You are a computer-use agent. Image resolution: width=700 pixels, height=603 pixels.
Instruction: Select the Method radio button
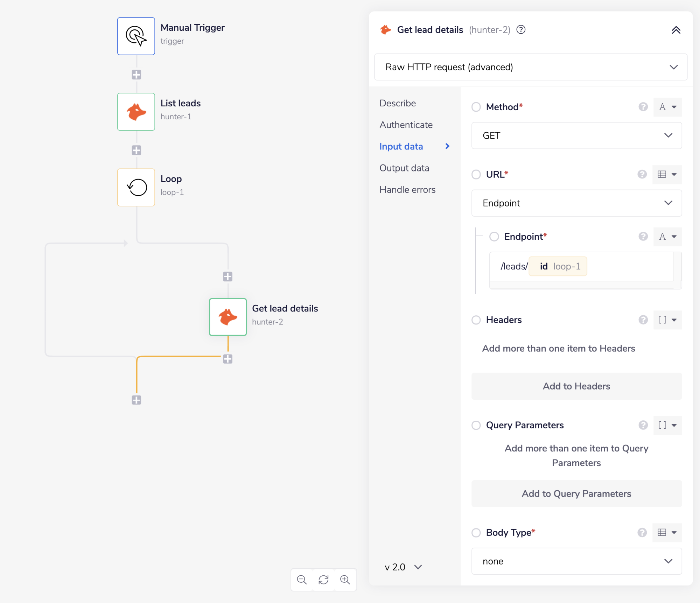point(476,107)
